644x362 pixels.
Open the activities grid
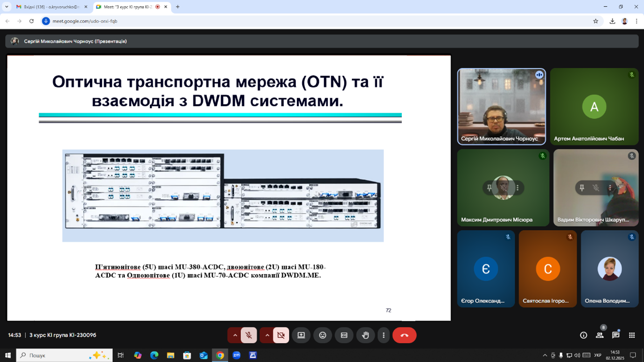tap(632, 335)
